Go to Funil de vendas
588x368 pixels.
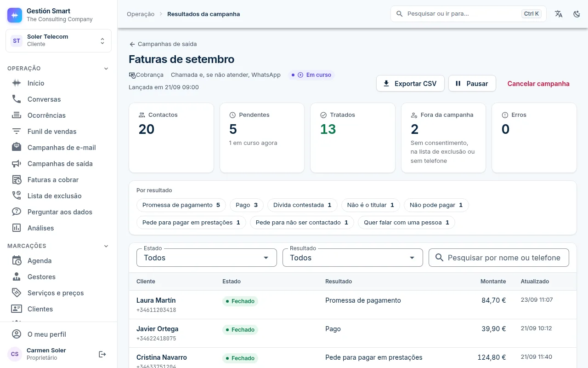pos(59,132)
